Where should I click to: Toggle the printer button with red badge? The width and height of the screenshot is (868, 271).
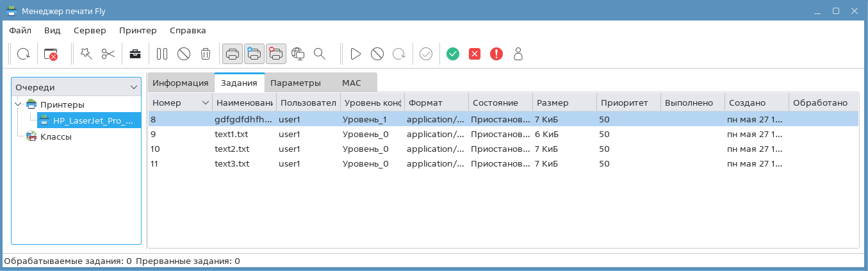tap(276, 54)
